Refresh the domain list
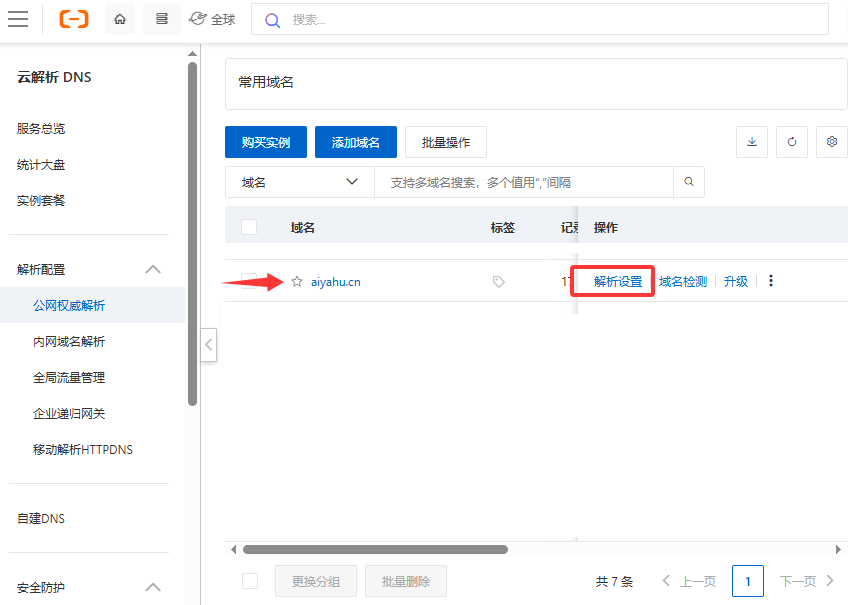 (x=791, y=142)
